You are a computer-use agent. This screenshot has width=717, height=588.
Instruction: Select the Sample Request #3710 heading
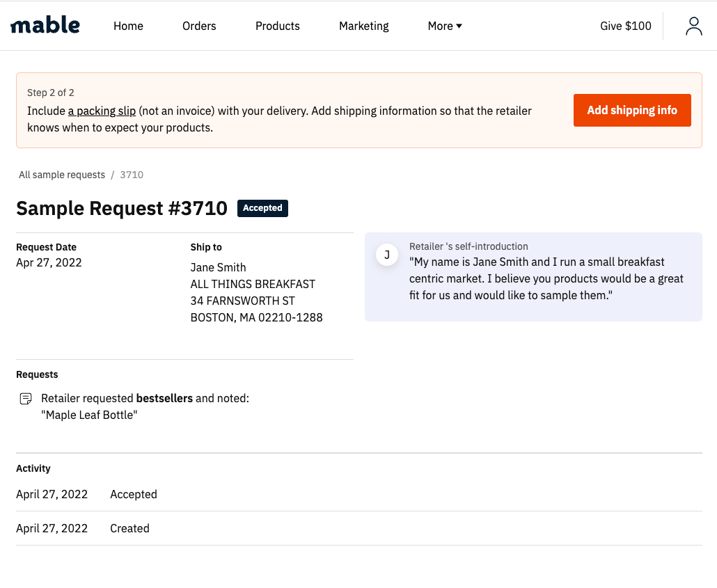click(x=122, y=208)
